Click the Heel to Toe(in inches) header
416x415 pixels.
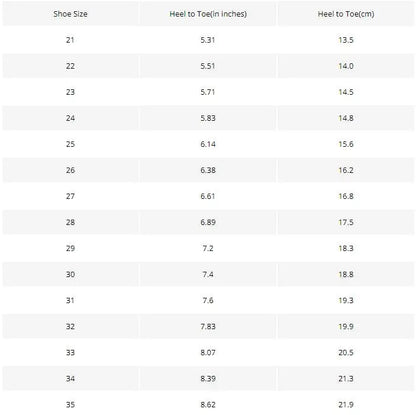click(x=208, y=14)
